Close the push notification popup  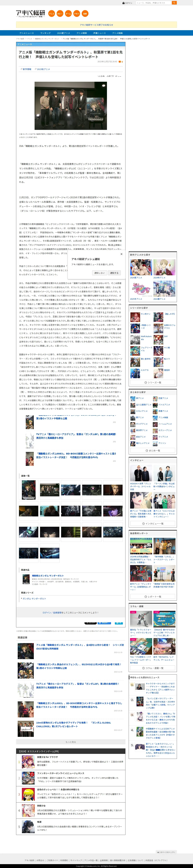121,254
